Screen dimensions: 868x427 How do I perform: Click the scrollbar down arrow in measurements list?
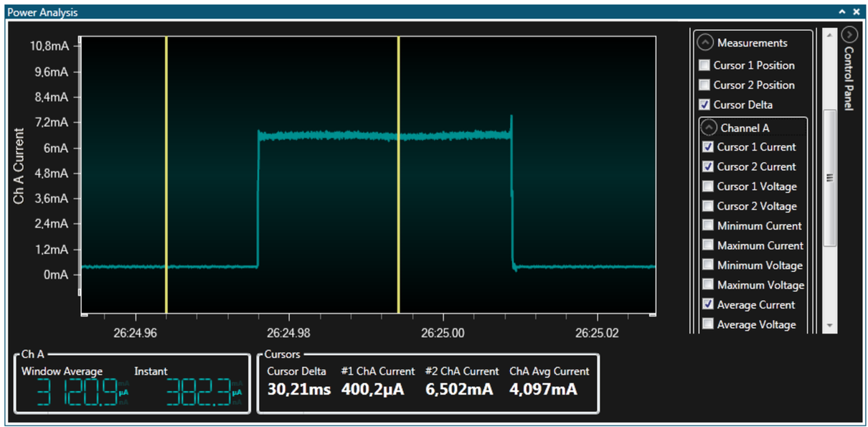coord(830,326)
